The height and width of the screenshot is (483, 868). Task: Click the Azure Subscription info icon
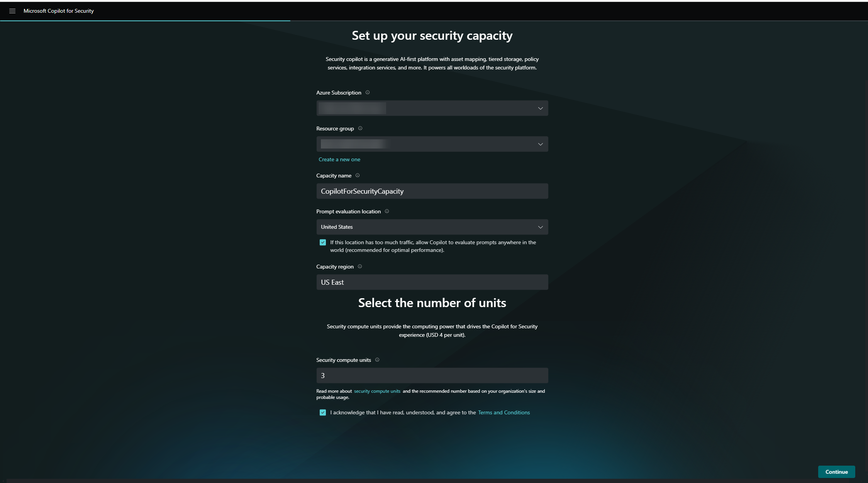(x=368, y=93)
